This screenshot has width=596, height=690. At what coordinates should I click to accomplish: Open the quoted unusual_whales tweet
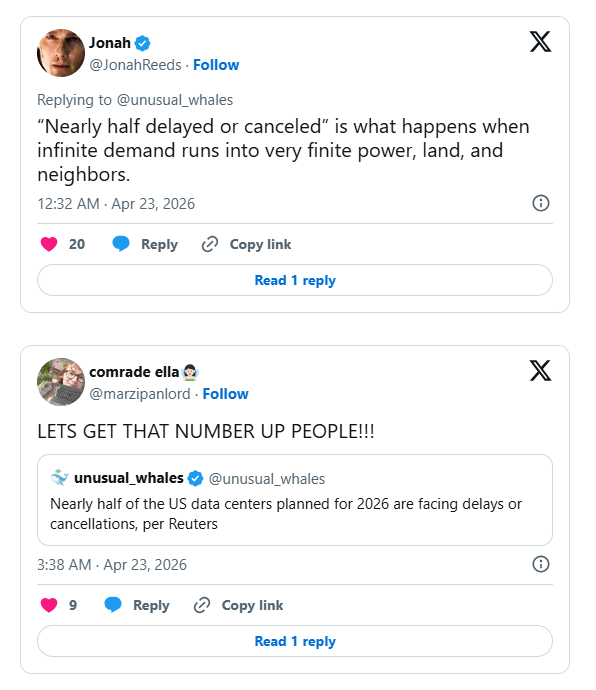pos(295,500)
